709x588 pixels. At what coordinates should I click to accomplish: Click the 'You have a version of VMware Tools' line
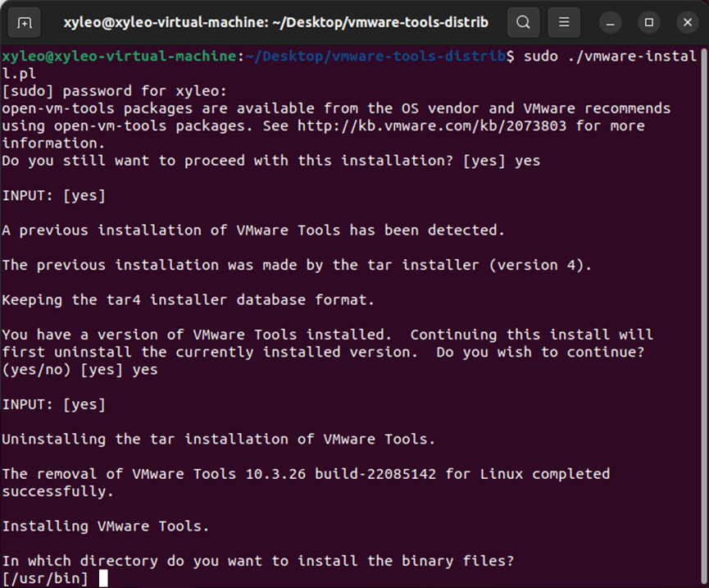coord(327,335)
